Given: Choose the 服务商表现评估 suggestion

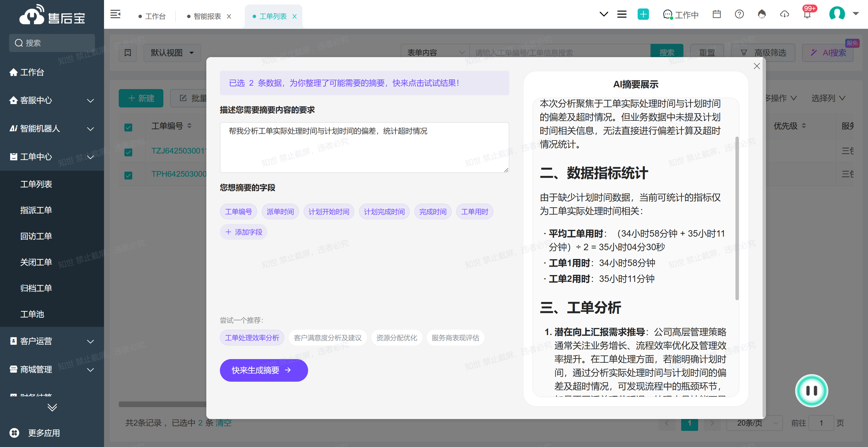Looking at the screenshot, I should point(455,338).
